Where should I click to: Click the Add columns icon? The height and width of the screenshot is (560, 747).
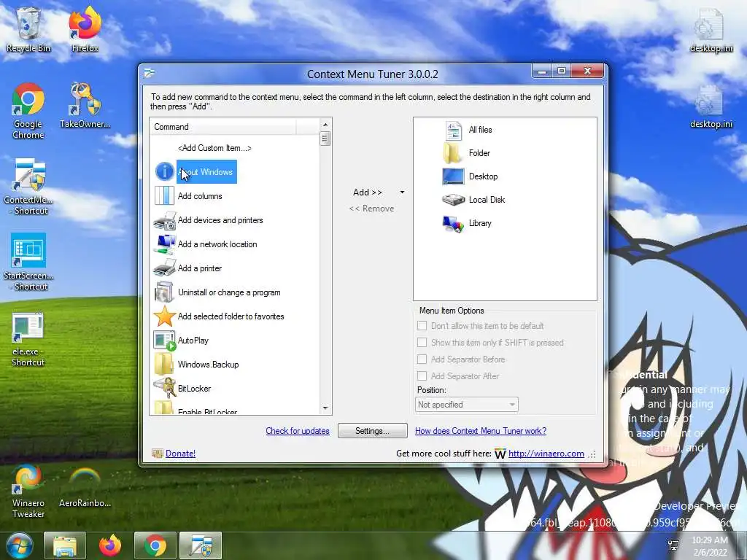[x=164, y=195]
